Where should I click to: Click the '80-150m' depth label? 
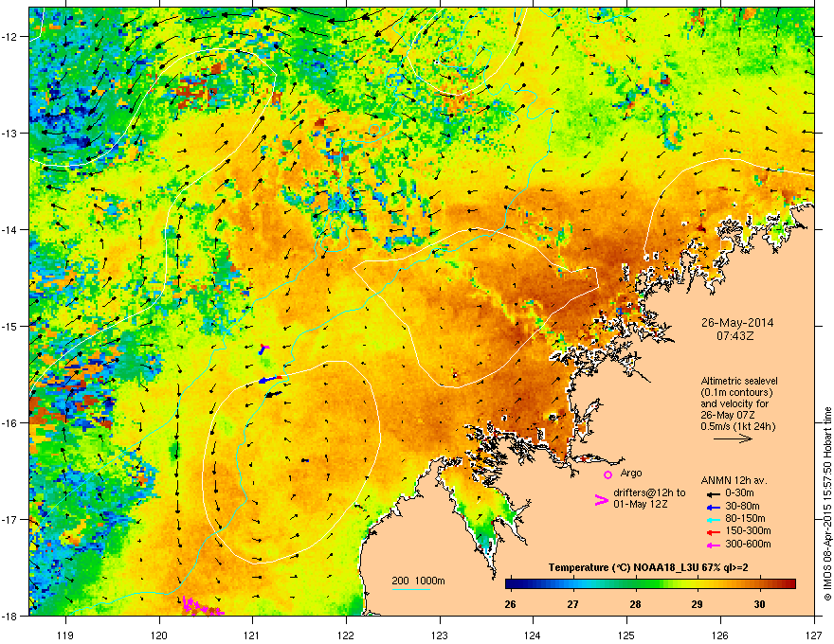coord(745,519)
